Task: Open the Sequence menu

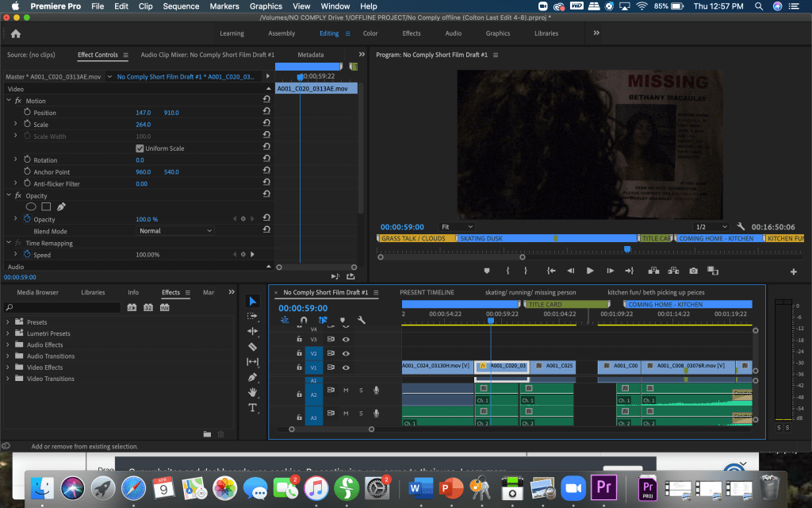Action: point(181,6)
